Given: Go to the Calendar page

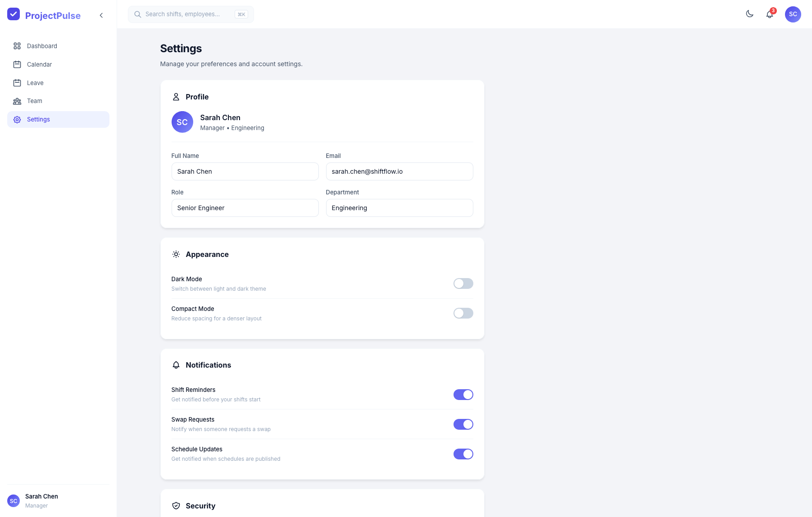Looking at the screenshot, I should click(x=39, y=64).
